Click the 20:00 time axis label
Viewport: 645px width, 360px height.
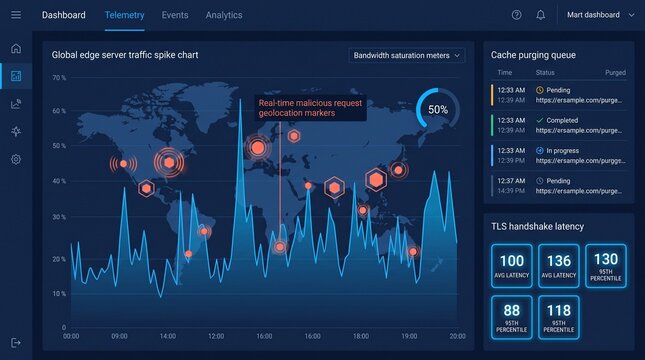457,336
